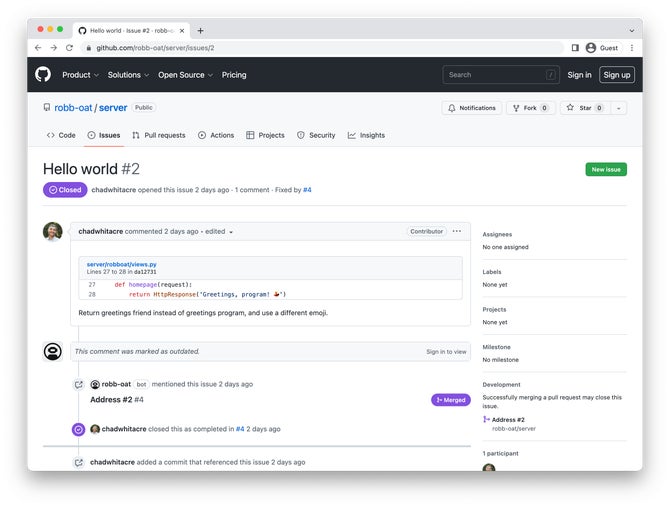Click the green New issue button
Screen dimensions: 670x507
coord(606,170)
